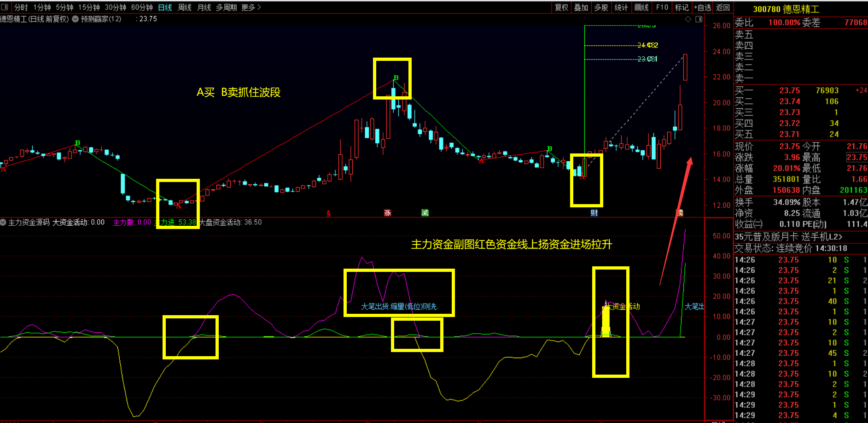Screen dimensions: 868x423
Task: Click the 换手 value 34.09%
Action: [x=786, y=202]
